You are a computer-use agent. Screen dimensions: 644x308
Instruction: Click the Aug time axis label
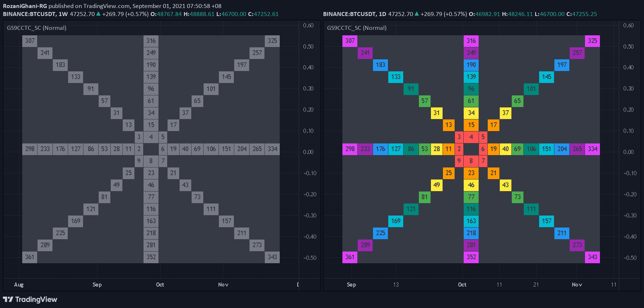point(19,285)
